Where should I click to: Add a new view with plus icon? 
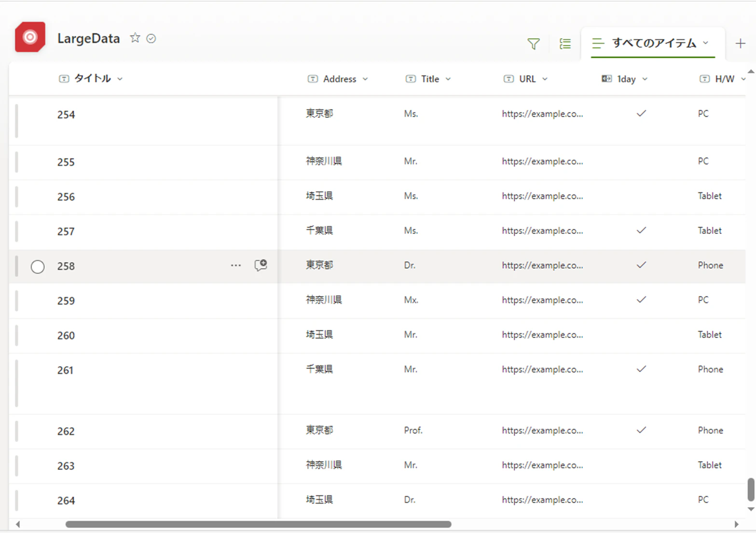[740, 43]
